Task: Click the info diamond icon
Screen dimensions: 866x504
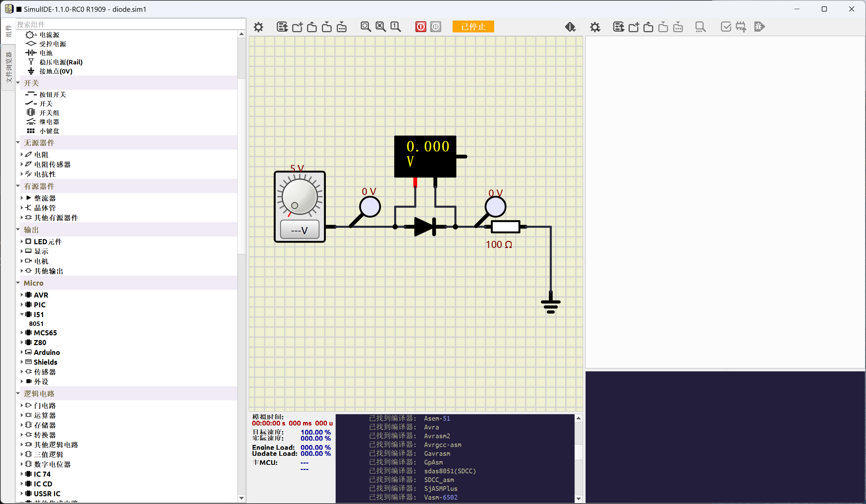Action: point(570,27)
